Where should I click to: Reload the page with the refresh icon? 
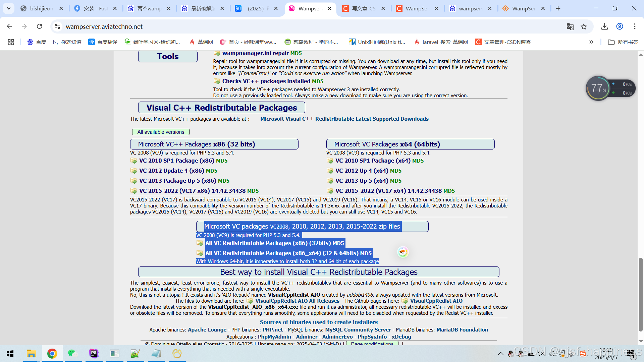click(40, 26)
